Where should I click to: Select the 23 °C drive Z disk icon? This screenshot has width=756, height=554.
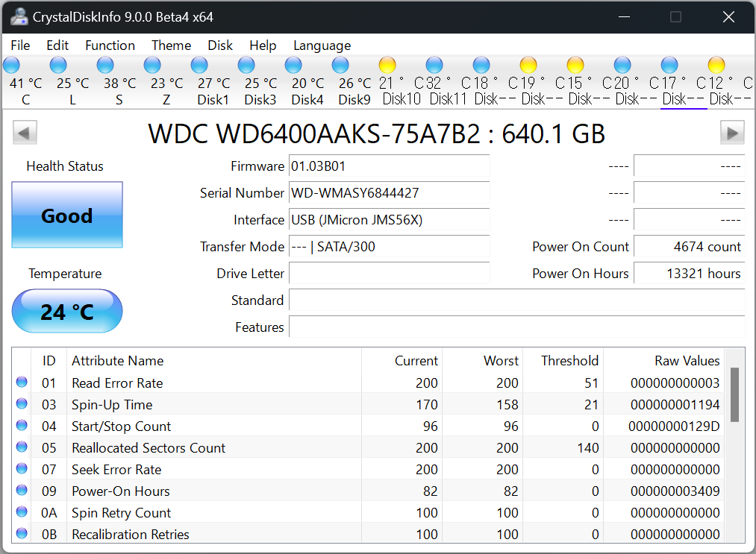tap(152, 65)
